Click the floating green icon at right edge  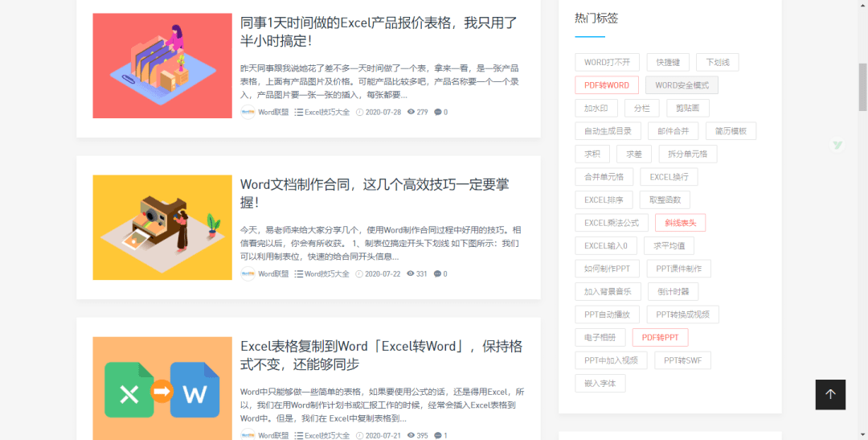coord(837,145)
